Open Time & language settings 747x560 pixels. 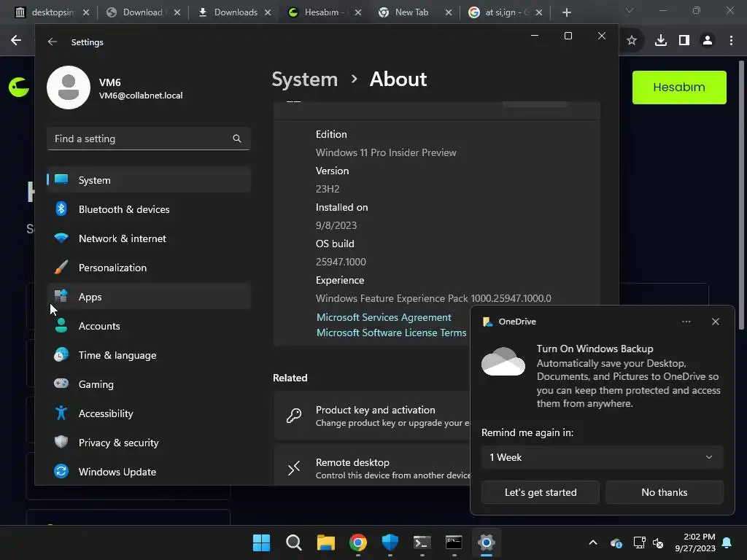(x=149, y=355)
